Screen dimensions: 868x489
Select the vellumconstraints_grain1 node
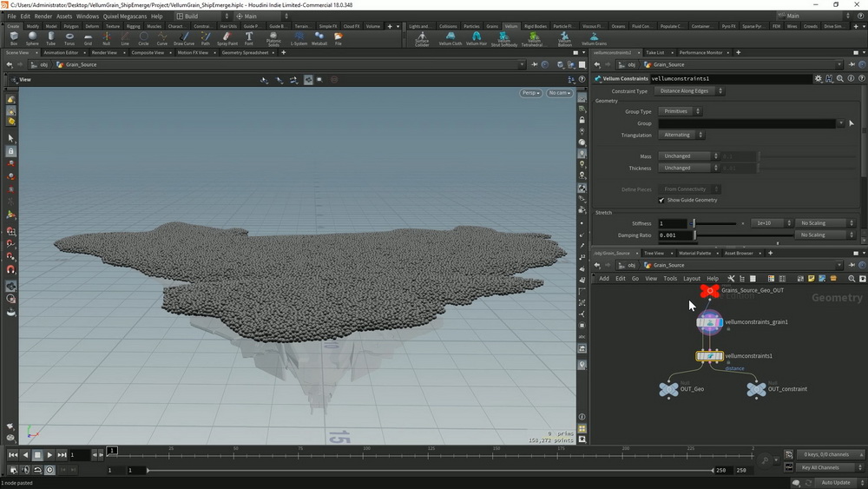click(710, 321)
